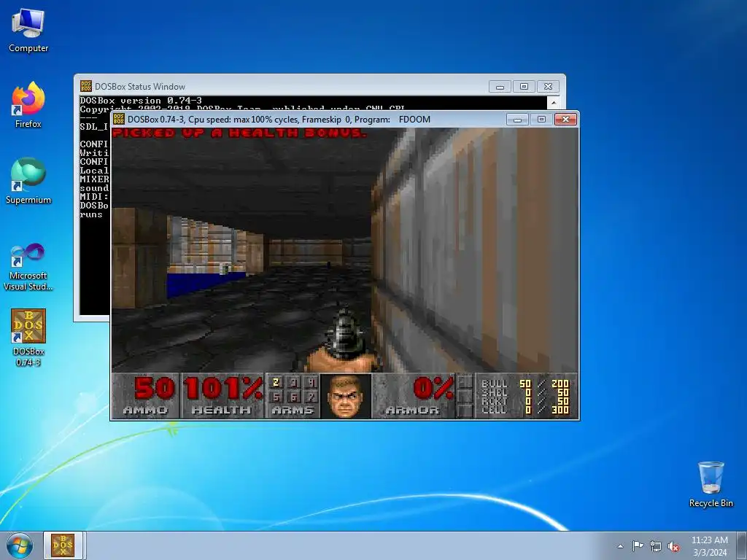Show hidden tray icons arrow
747x560 pixels.
tap(620, 546)
